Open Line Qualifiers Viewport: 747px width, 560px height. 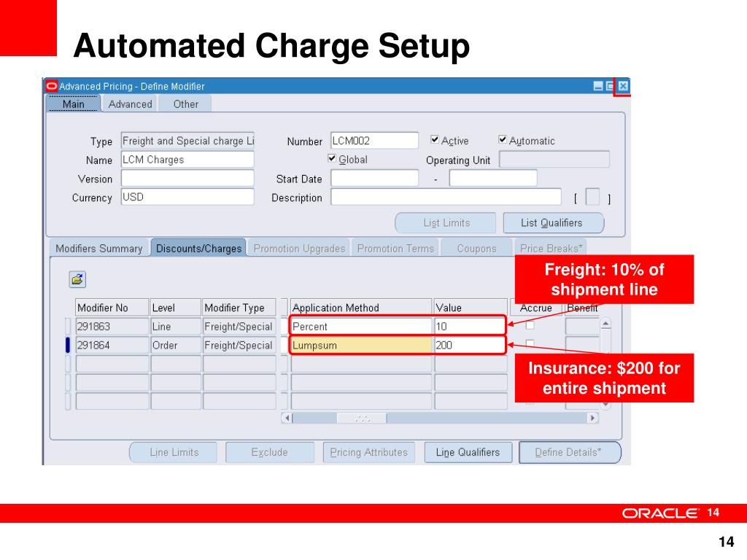[468, 452]
